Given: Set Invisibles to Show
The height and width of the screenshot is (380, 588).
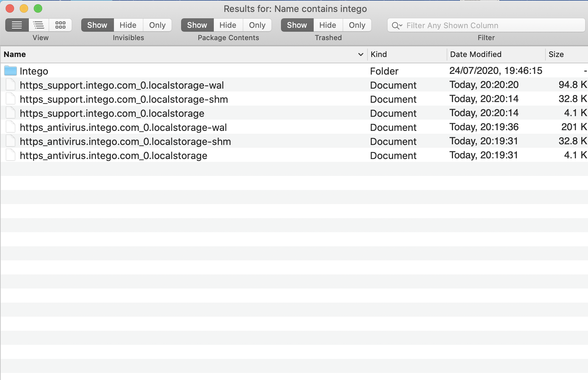Looking at the screenshot, I should 97,25.
